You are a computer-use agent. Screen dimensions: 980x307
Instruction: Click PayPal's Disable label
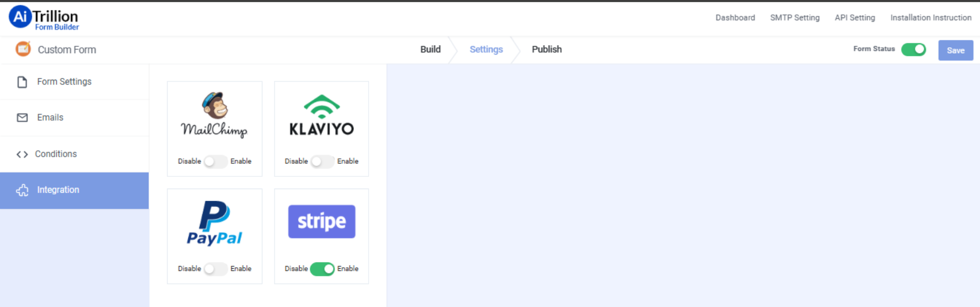189,269
